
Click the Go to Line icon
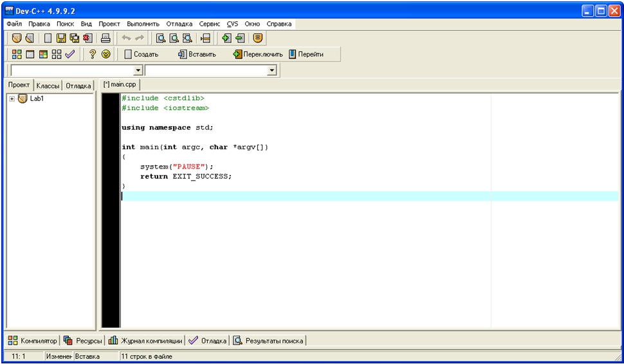coord(205,38)
